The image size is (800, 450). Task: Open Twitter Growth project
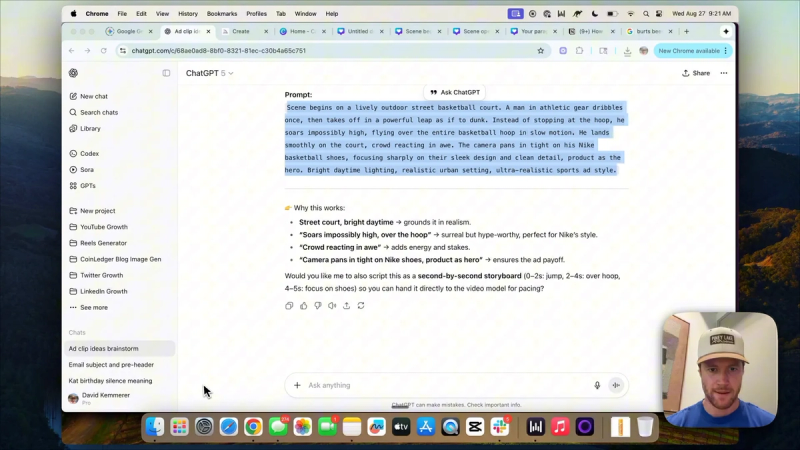[96, 276]
